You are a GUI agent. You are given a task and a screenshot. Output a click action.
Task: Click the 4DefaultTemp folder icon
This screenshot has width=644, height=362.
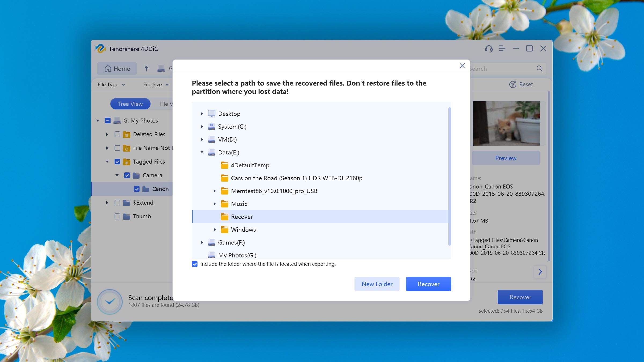click(224, 165)
